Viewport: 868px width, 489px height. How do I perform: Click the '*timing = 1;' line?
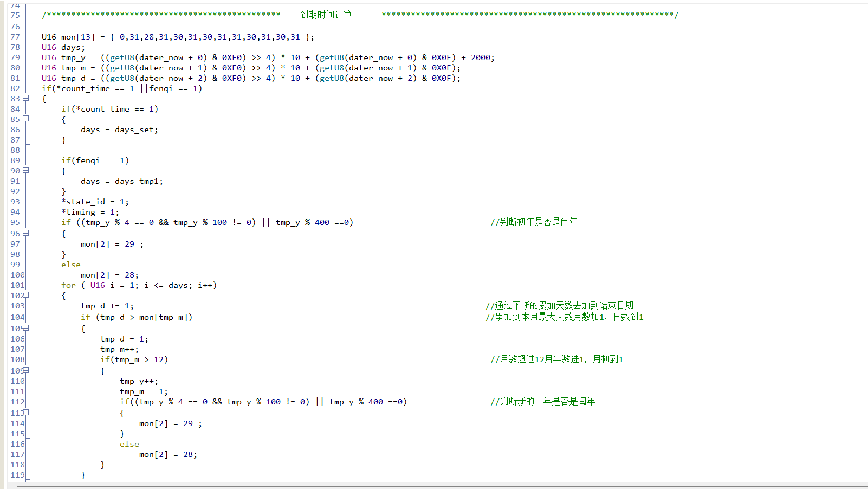[x=90, y=212]
